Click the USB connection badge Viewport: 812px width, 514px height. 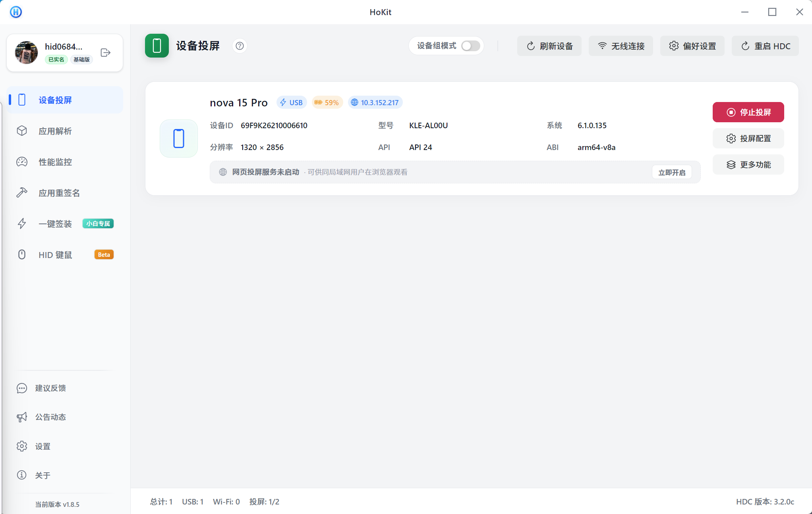292,102
